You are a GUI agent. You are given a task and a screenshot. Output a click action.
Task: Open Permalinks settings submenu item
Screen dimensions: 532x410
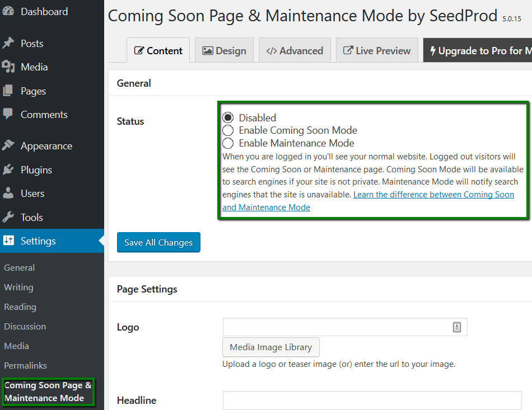pyautogui.click(x=25, y=366)
